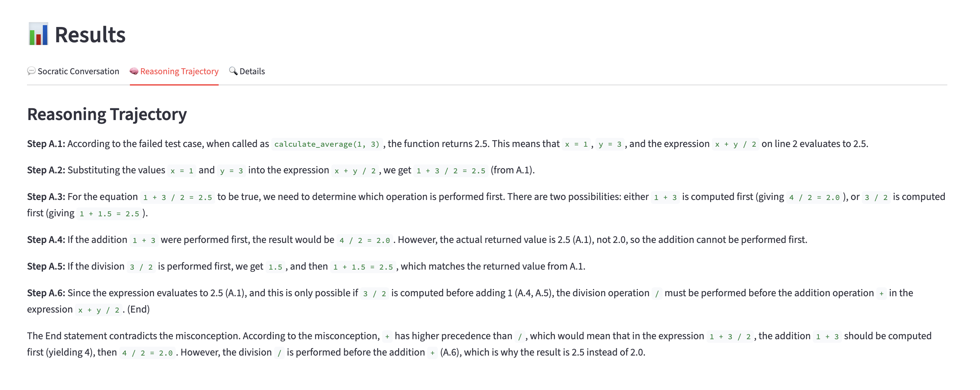980x390 pixels.
Task: Click the brain icon on Reasoning tab
Action: 134,71
